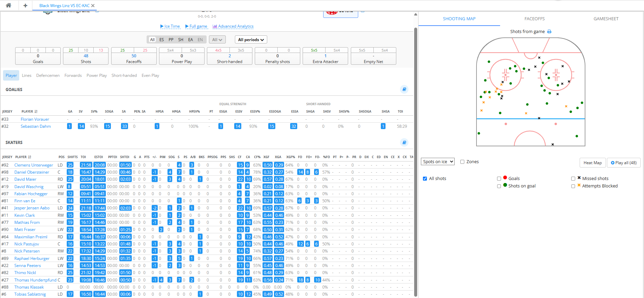Viewport: 644px width, 298px height.
Task: Open Advanced Analytics chart link
Action: 233,26
